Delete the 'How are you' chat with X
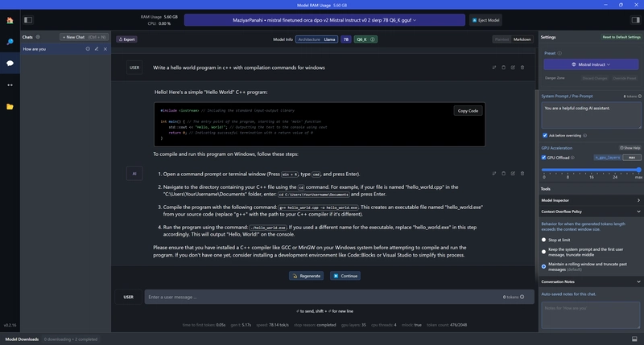The width and height of the screenshot is (644, 345). (x=105, y=49)
